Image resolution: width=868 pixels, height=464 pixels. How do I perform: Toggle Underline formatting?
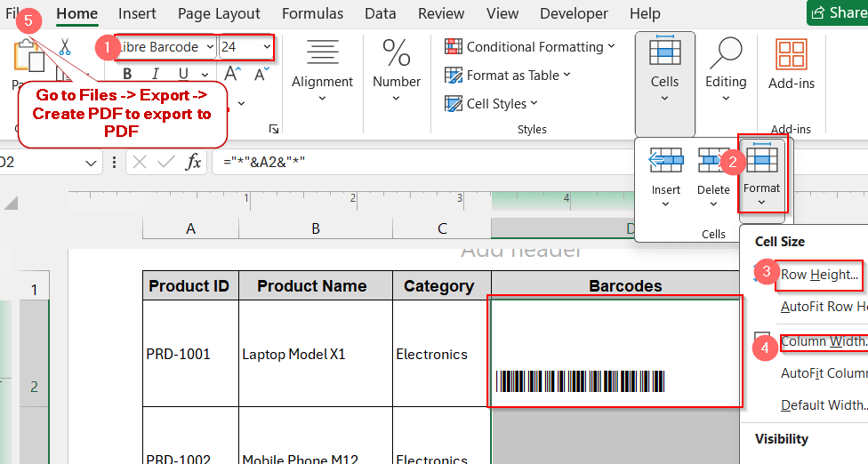[182, 74]
